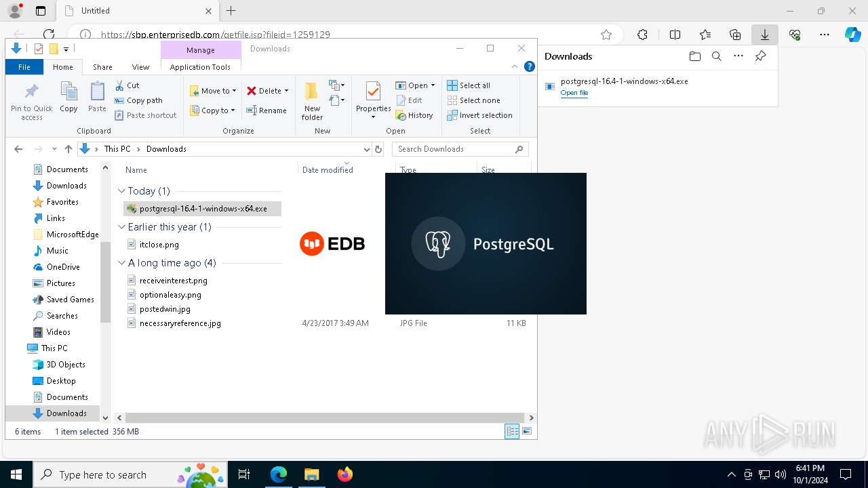The height and width of the screenshot is (488, 868).
Task: Open the File menu tab
Action: (24, 67)
